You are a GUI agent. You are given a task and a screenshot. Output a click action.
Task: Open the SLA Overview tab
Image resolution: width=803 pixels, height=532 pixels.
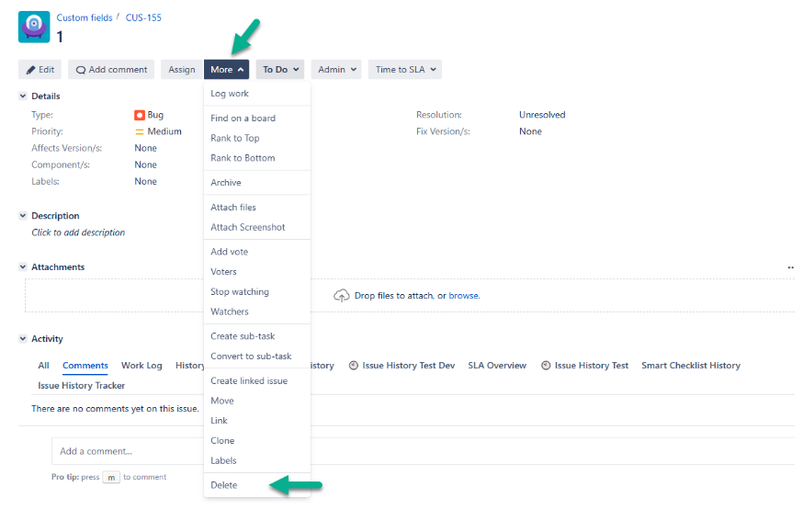496,365
